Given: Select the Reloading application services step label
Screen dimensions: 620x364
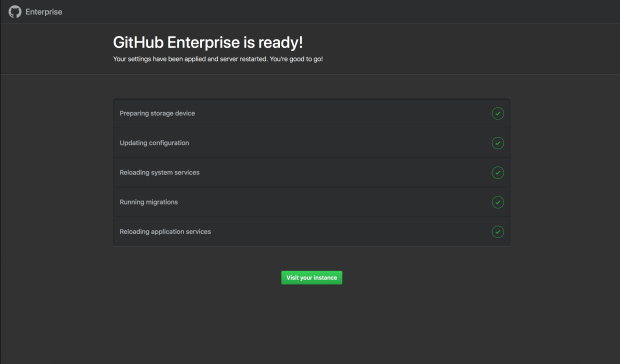Looking at the screenshot, I should (165, 232).
